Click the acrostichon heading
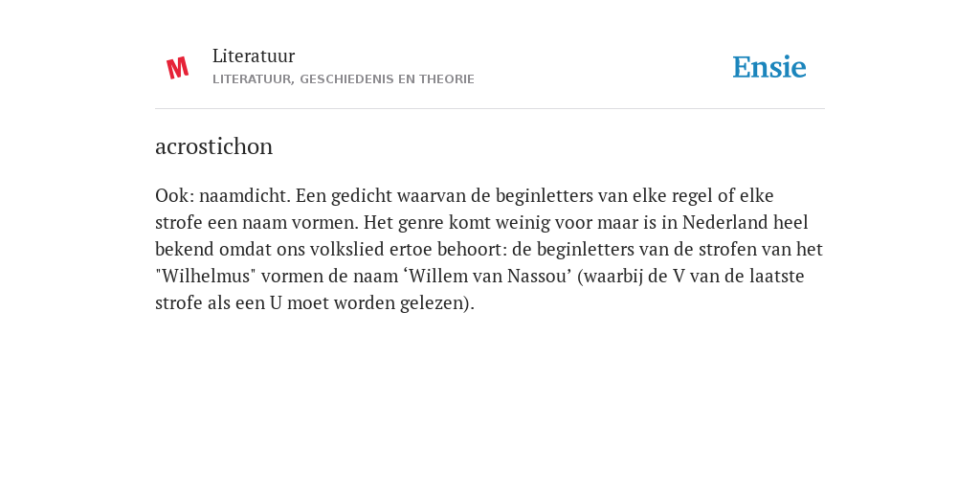This screenshot has height=490, width=980. pyautogui.click(x=213, y=146)
